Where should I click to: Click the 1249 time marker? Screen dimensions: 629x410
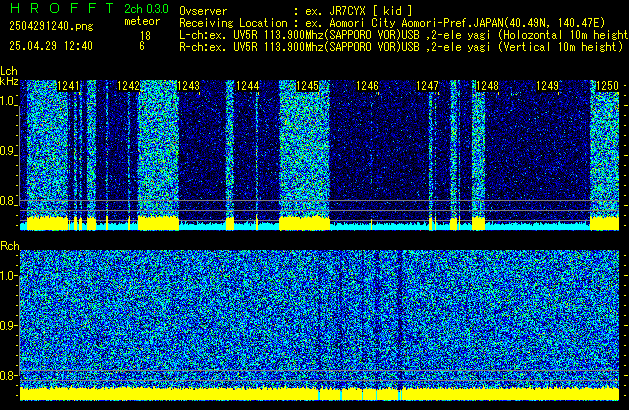[x=547, y=86]
